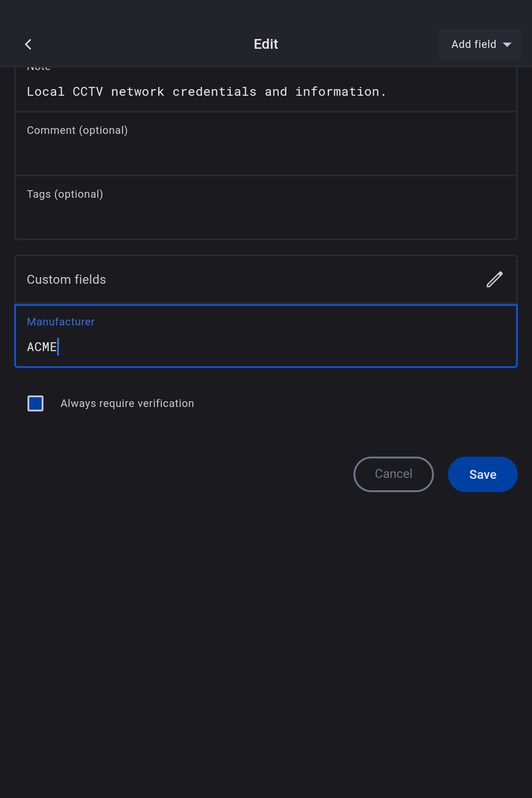Viewport: 532px width, 798px height.
Task: Save the edited entry
Action: click(x=482, y=474)
